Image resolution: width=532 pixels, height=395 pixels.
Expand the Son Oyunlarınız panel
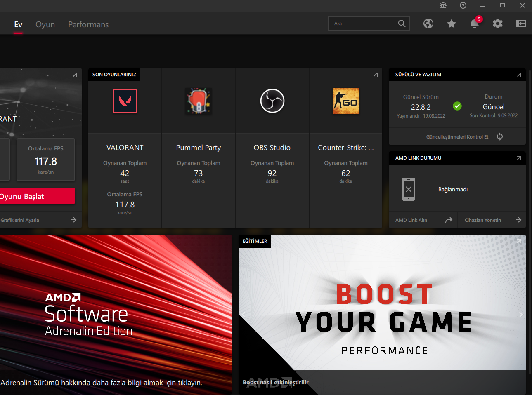point(376,75)
